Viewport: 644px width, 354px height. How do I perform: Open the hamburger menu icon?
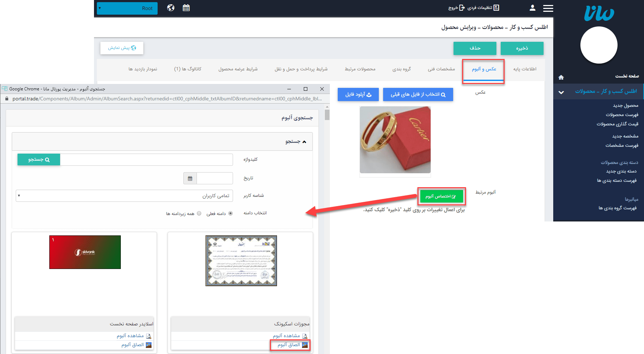[x=548, y=8]
